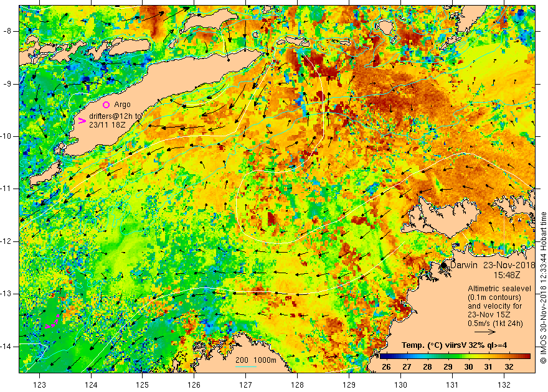This screenshot has height=392, width=548.
Task: Click the 31 label on the color bar
Action: (x=489, y=367)
